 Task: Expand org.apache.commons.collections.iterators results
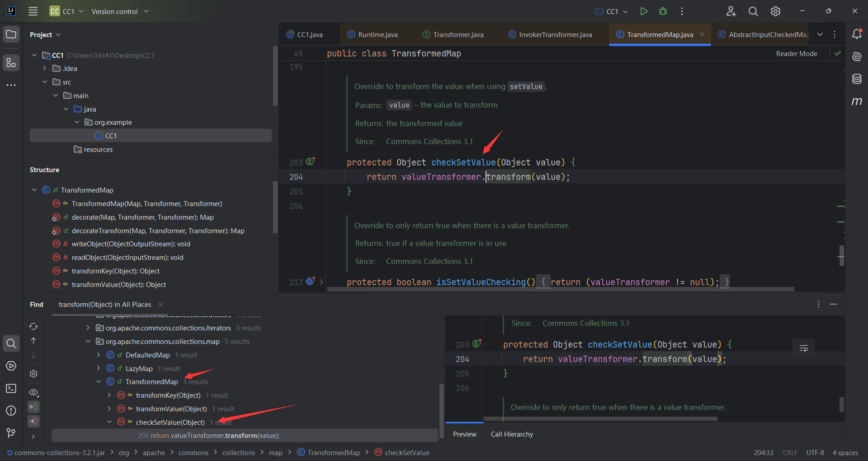[x=88, y=328]
